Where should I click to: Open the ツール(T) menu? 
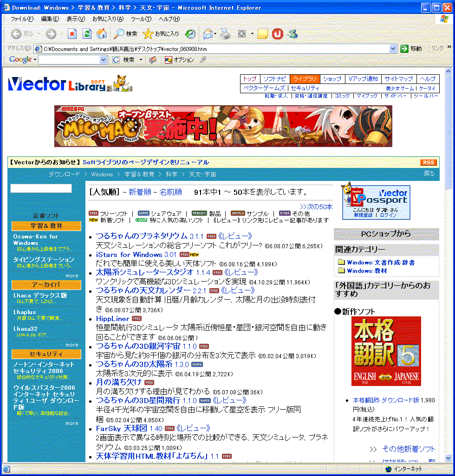[141, 19]
